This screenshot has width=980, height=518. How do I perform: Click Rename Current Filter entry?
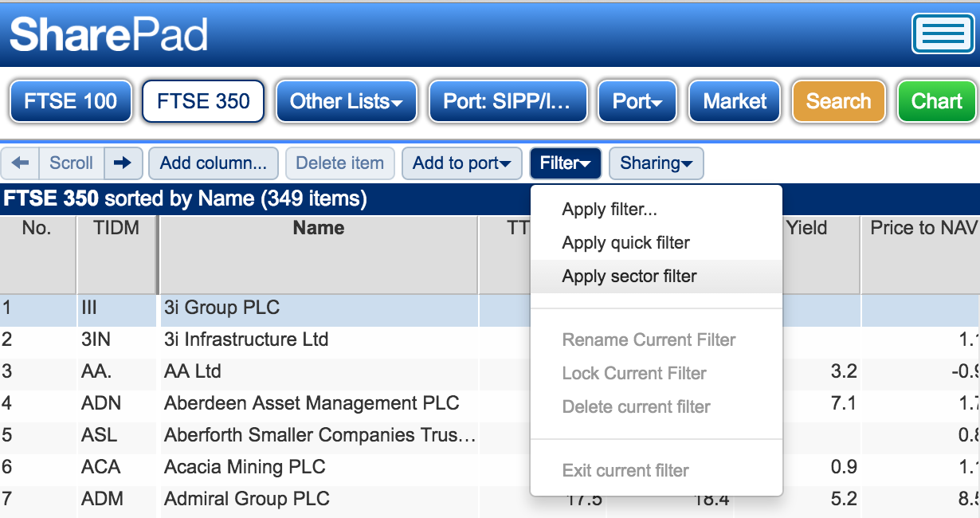(657, 340)
